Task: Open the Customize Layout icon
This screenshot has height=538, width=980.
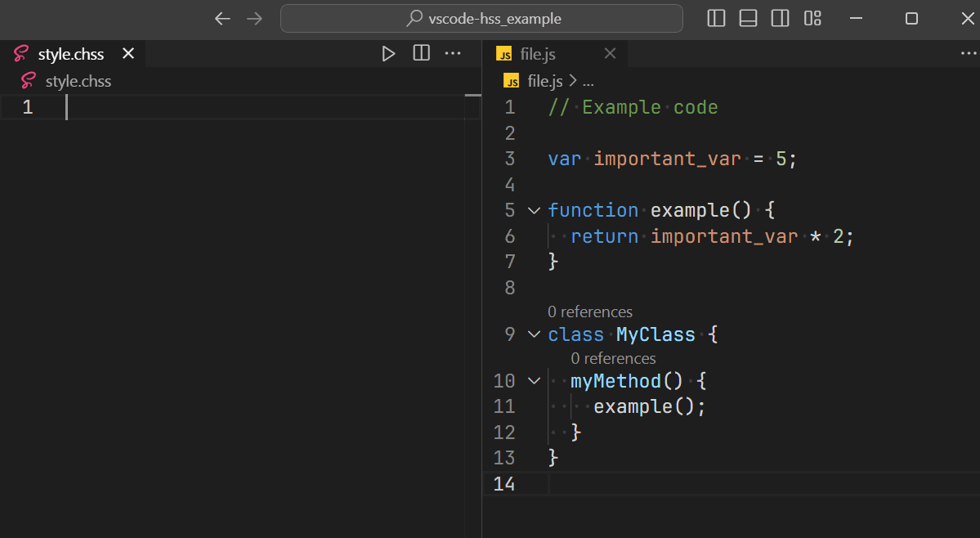Action: [x=812, y=18]
